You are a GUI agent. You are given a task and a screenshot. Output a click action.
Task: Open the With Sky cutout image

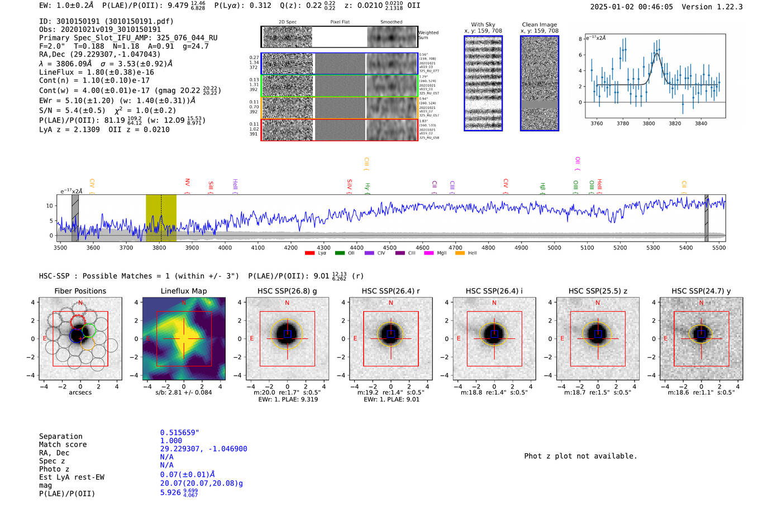483,83
